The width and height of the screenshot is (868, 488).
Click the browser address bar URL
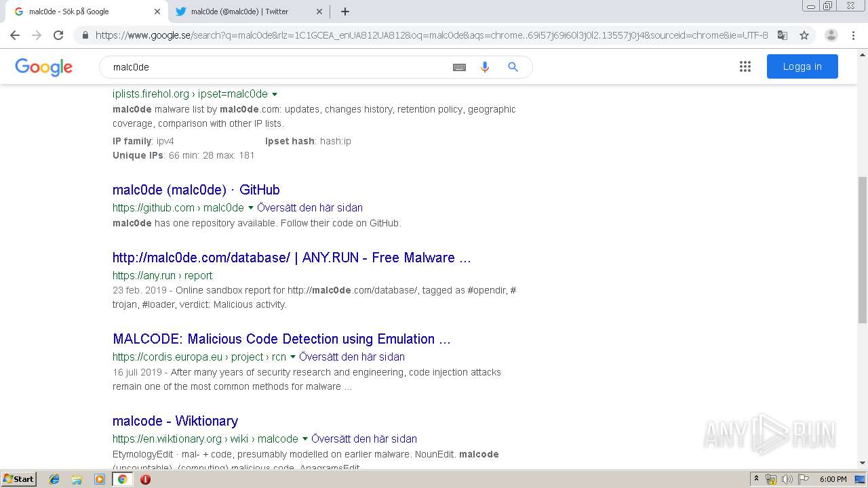(431, 35)
